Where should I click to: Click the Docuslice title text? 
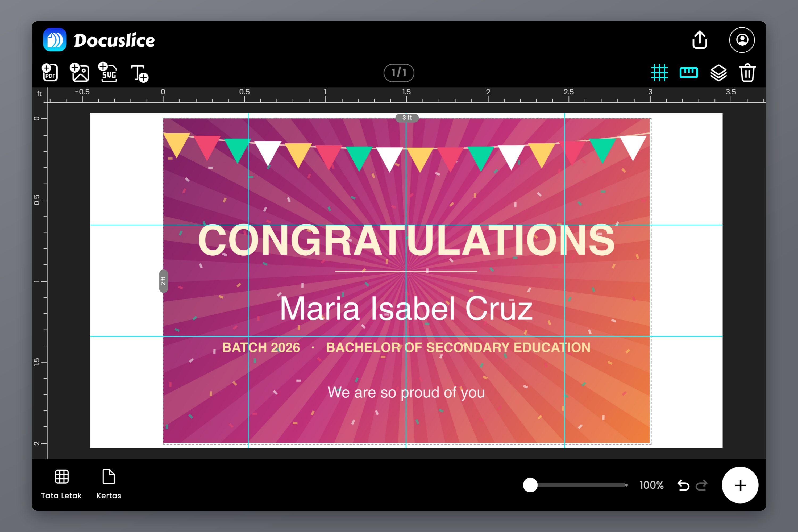[x=114, y=40]
